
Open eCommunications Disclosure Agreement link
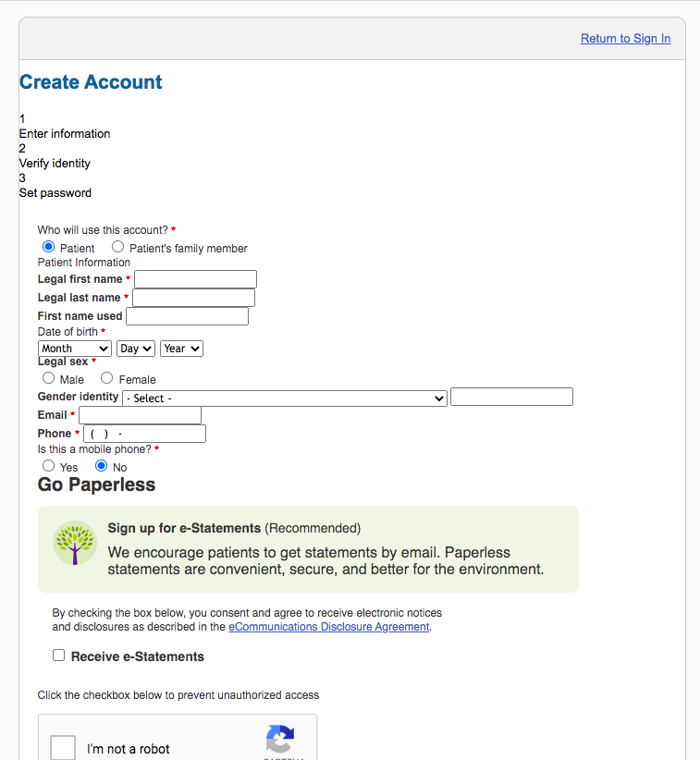tap(328, 626)
